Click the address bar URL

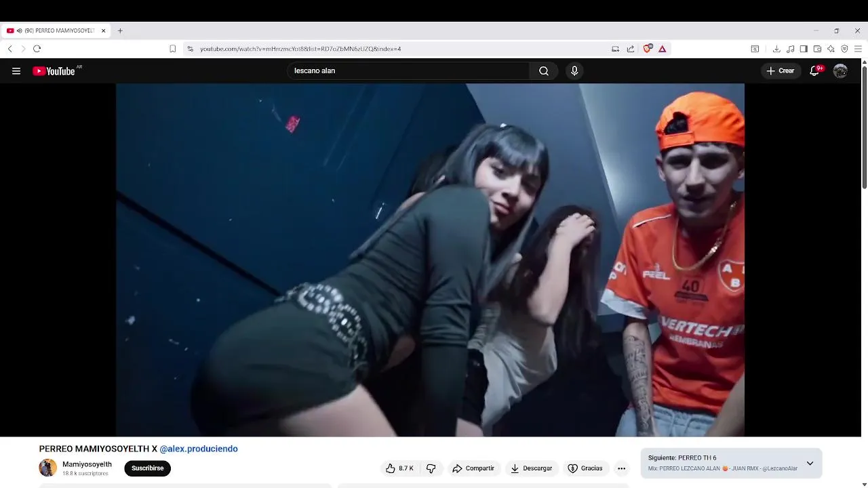coord(300,49)
